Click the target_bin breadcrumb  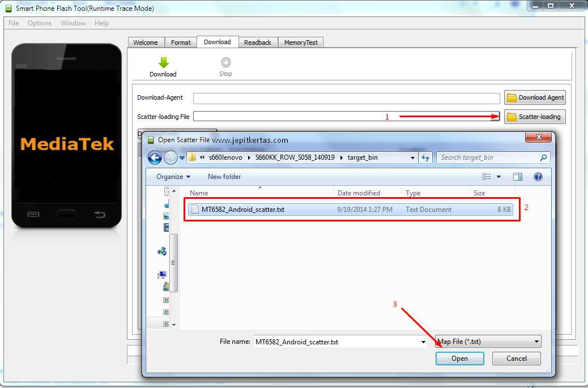tap(362, 157)
